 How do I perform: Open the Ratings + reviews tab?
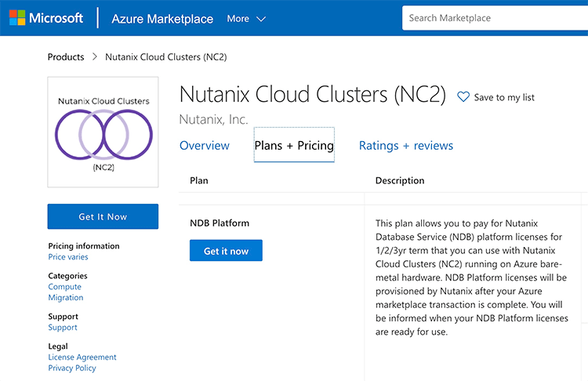[405, 146]
